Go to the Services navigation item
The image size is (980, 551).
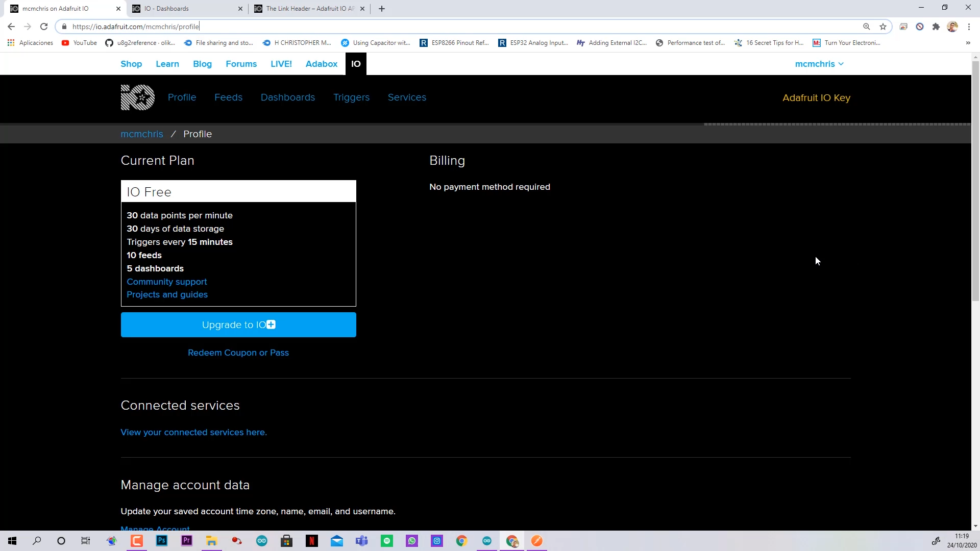coord(407,97)
